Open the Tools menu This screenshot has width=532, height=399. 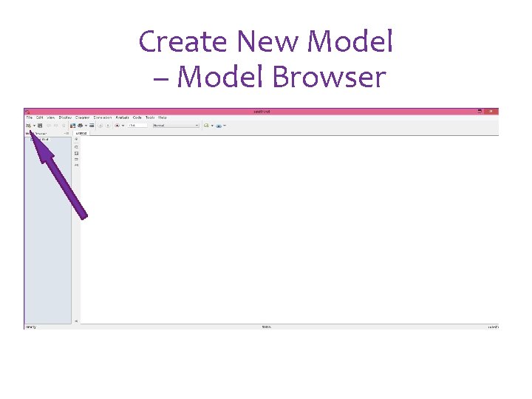(150, 117)
